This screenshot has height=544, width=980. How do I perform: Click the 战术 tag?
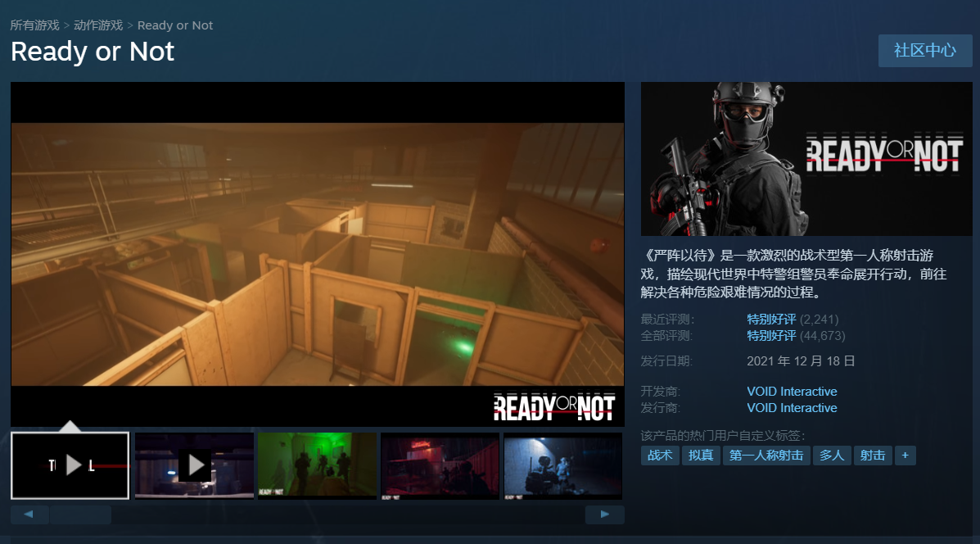pos(660,456)
